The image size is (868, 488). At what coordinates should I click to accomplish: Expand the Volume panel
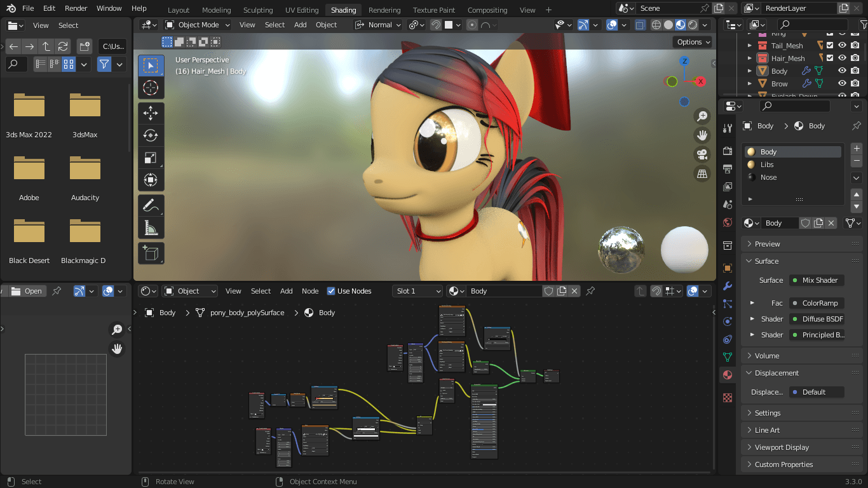click(x=767, y=356)
